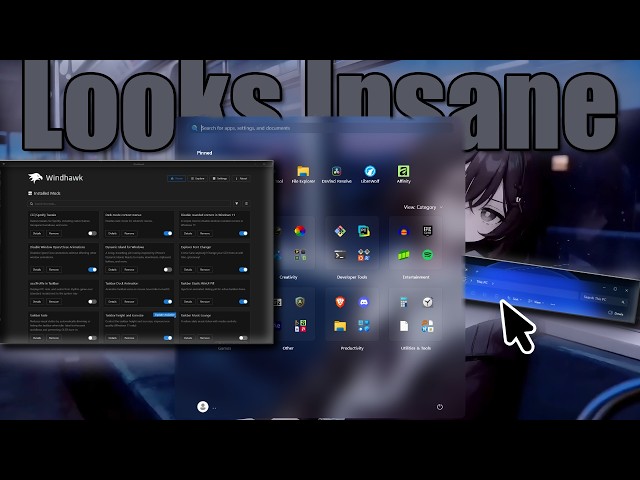Enable Dynamic Island for Windows mod
The image size is (640, 480).
[x=168, y=269]
